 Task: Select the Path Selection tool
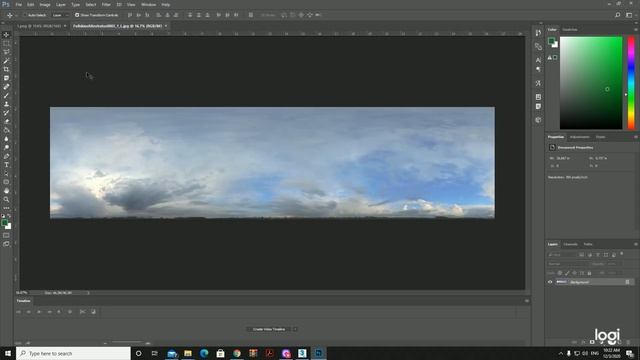click(6, 173)
